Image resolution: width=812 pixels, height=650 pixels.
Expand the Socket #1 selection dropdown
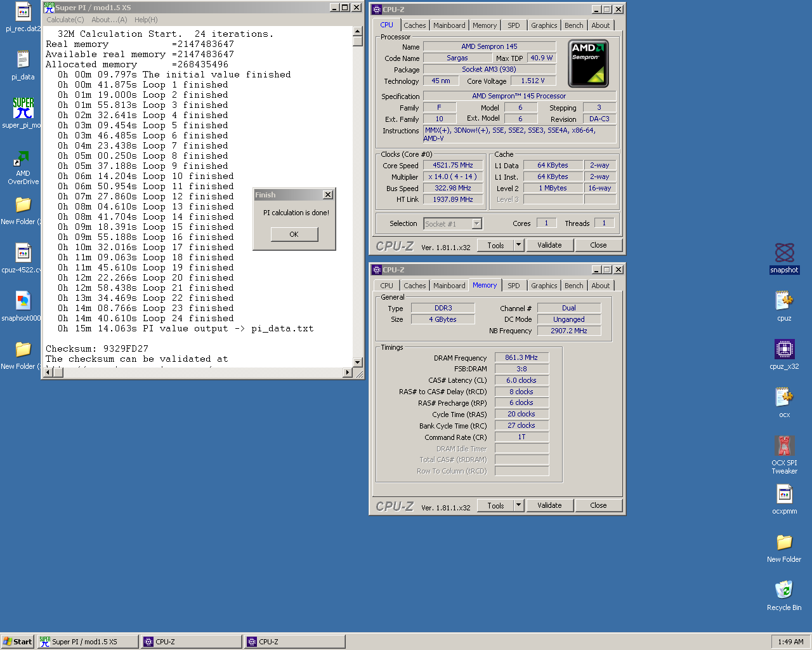[x=477, y=223]
